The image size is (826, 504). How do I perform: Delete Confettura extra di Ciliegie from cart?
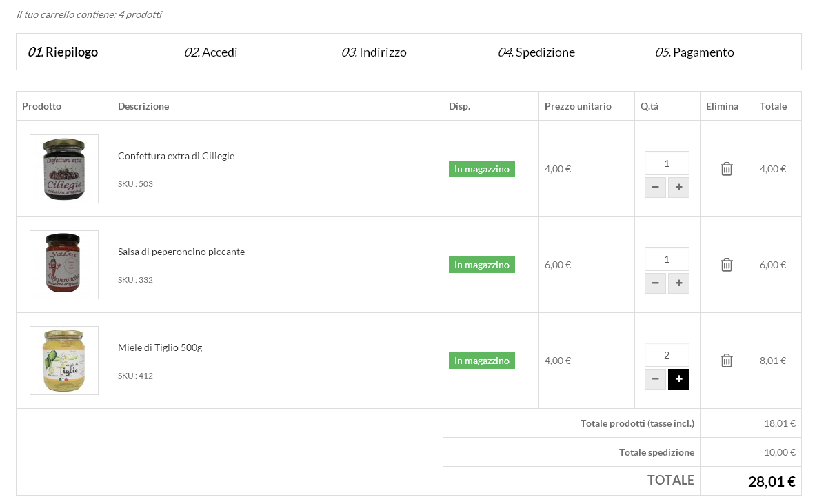(x=727, y=169)
